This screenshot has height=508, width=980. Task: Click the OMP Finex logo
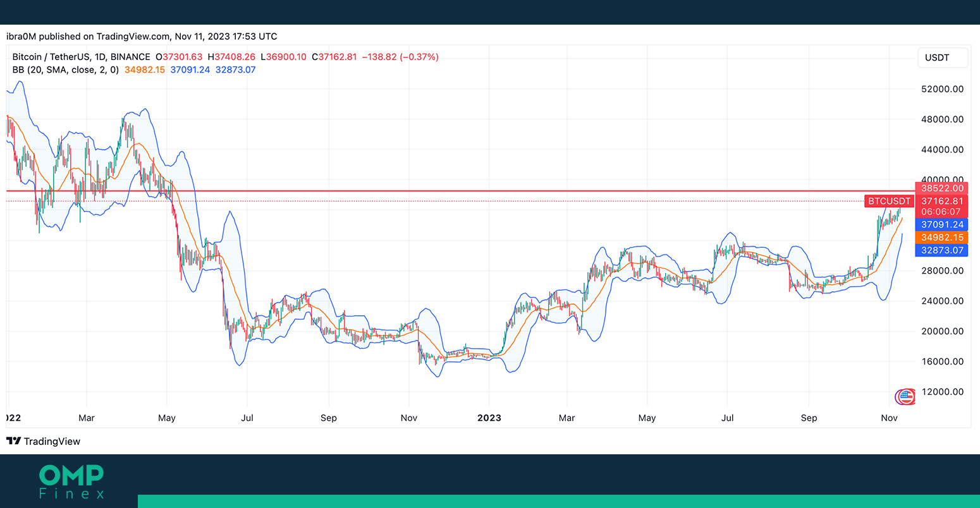point(71,482)
